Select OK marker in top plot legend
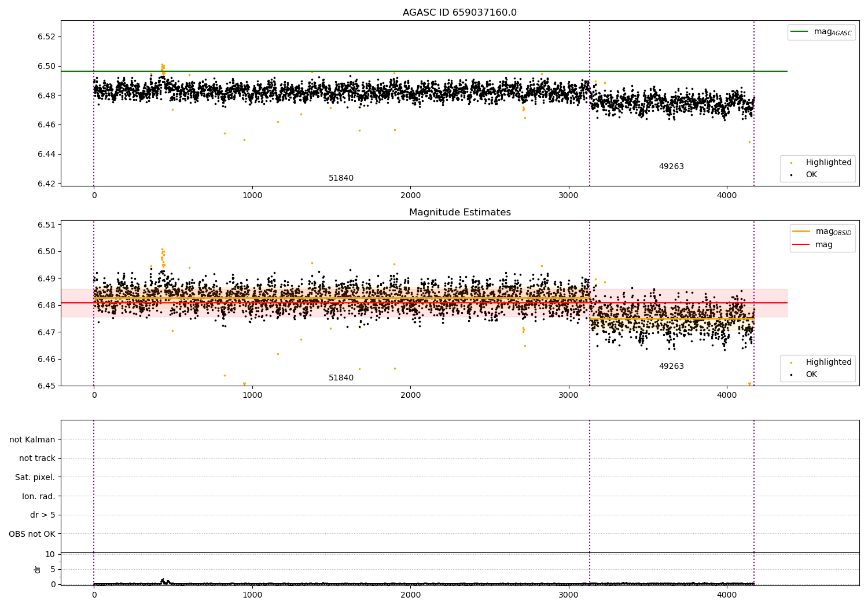Viewport: 868px width, 608px height. click(791, 175)
